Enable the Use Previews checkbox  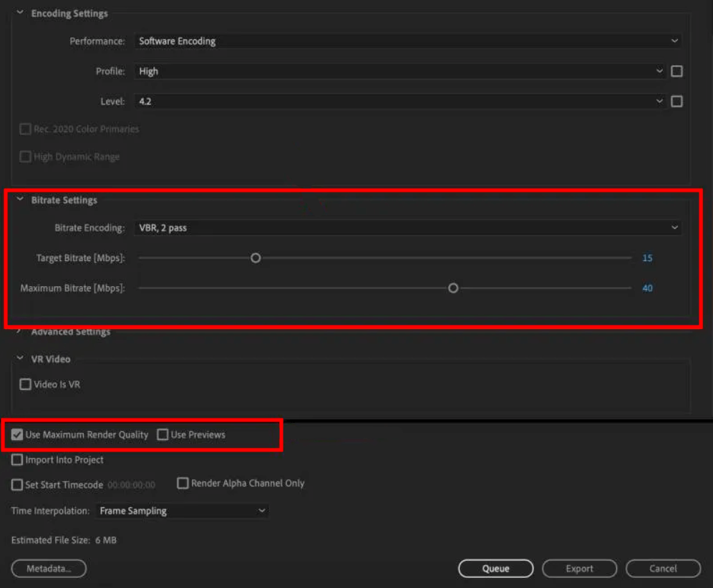[163, 435]
